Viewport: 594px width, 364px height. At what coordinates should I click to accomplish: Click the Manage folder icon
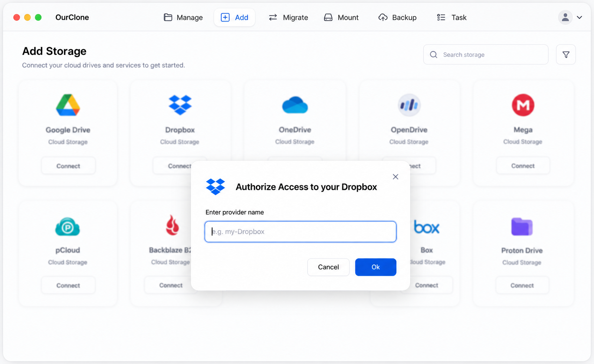(168, 17)
